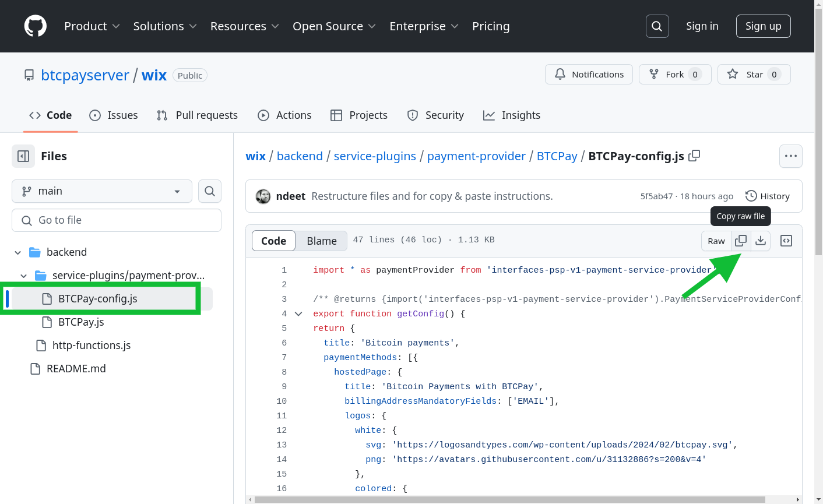Screen dimensions: 823x504
Task: Click the Go to file search field
Action: coord(116,220)
